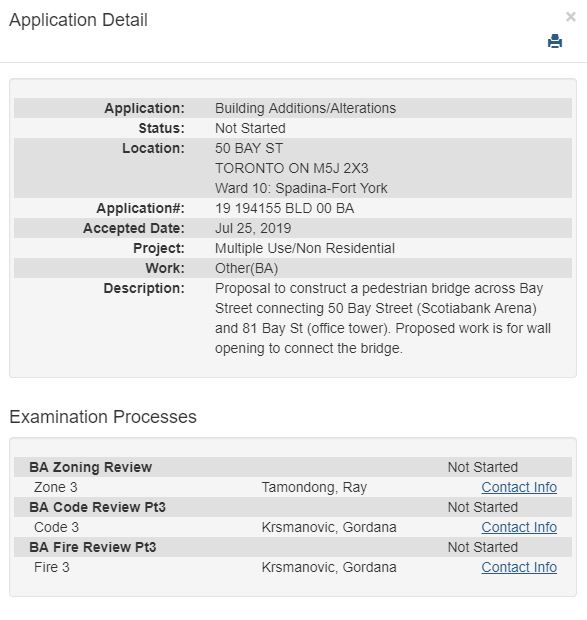Click the application number 19 194155 BLD 00 BA
Screen dimensions: 587x620
pyautogui.click(x=284, y=208)
